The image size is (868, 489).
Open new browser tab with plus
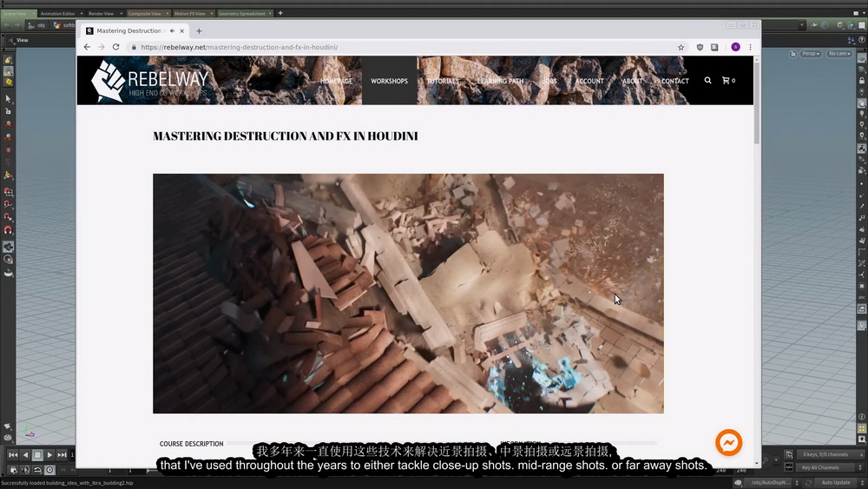200,31
